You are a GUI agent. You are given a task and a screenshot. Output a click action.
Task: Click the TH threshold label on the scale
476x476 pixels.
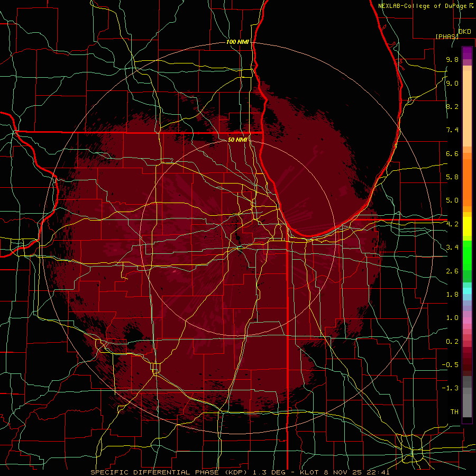coord(454,412)
